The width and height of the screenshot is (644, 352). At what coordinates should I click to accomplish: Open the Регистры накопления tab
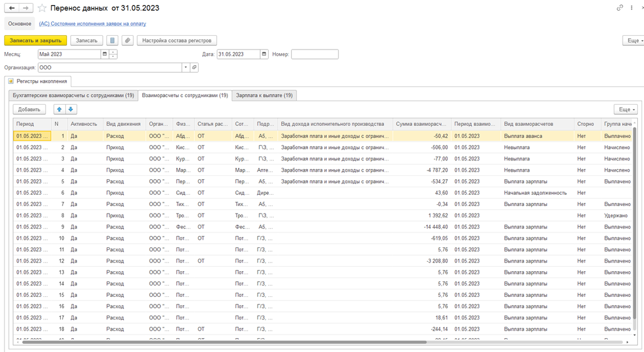(x=38, y=81)
